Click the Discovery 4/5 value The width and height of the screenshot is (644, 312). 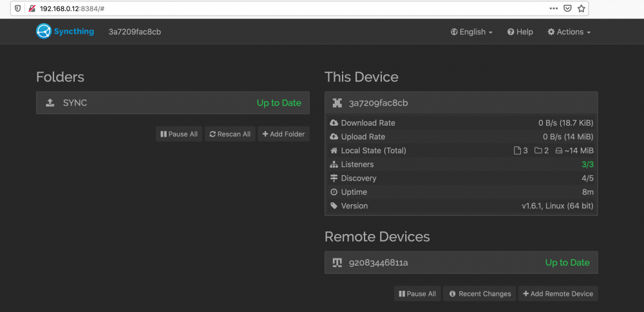point(587,179)
